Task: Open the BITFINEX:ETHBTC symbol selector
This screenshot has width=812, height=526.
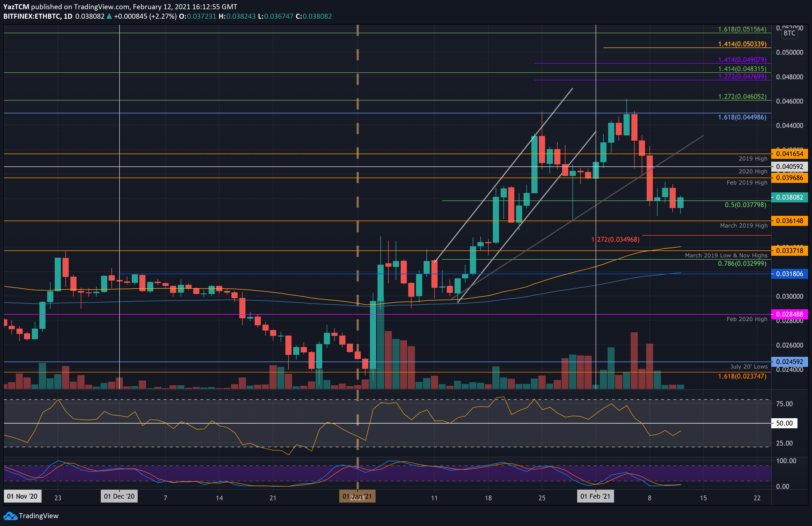Action: (x=33, y=16)
